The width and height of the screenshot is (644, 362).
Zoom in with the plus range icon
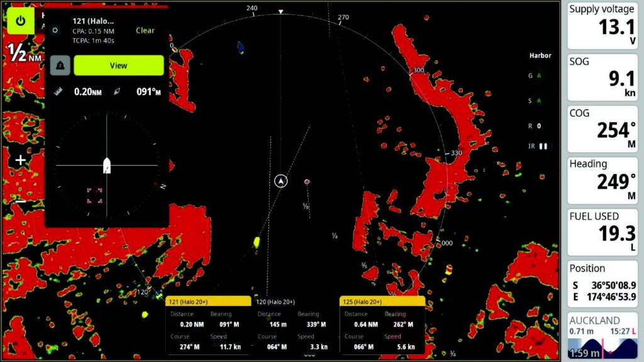[21, 160]
